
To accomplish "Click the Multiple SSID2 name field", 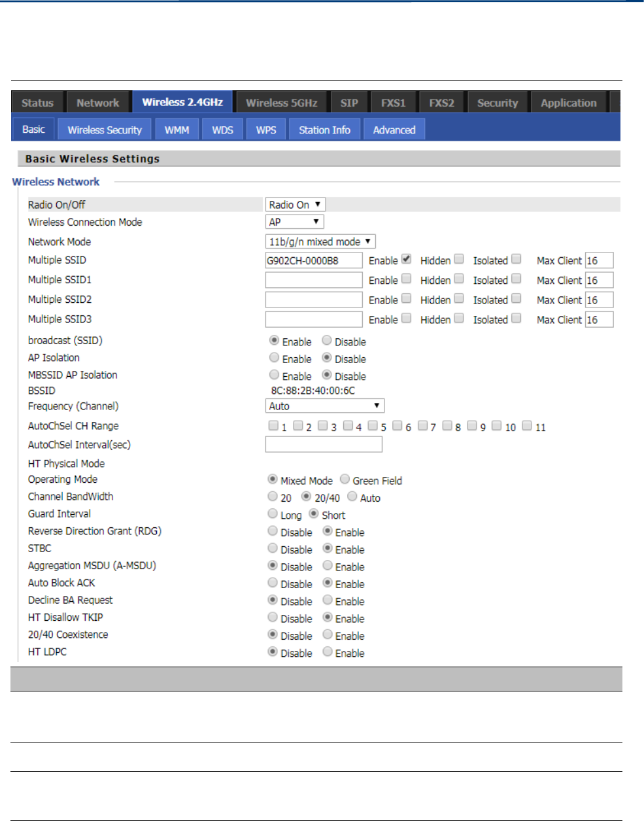I will (314, 300).
